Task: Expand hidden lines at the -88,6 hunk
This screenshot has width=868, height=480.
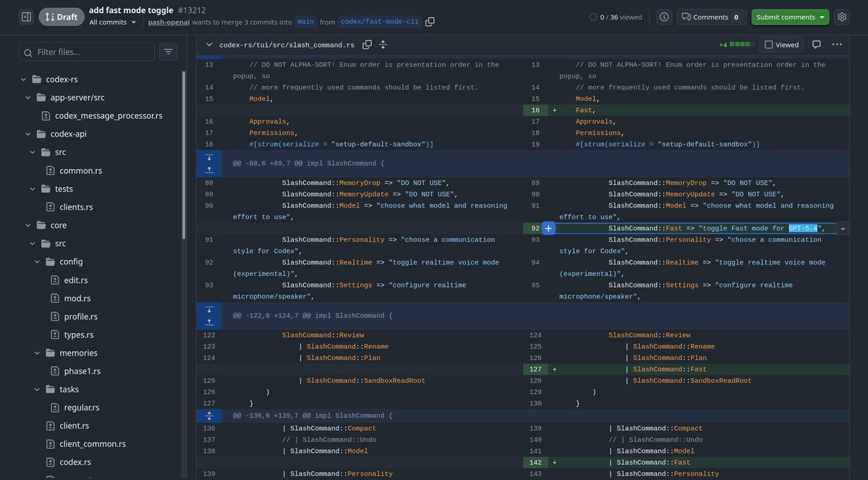Action: point(209,163)
